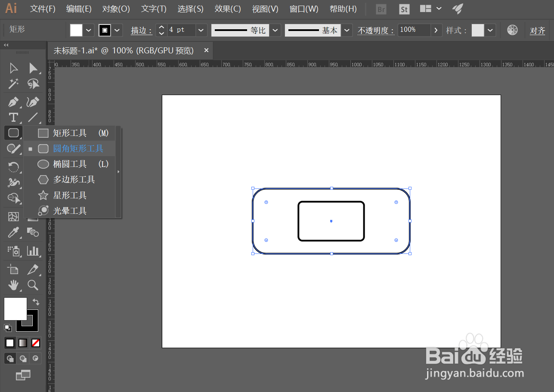Screen dimensions: 554x392
Task: Select the Artboard tool
Action: point(14,269)
